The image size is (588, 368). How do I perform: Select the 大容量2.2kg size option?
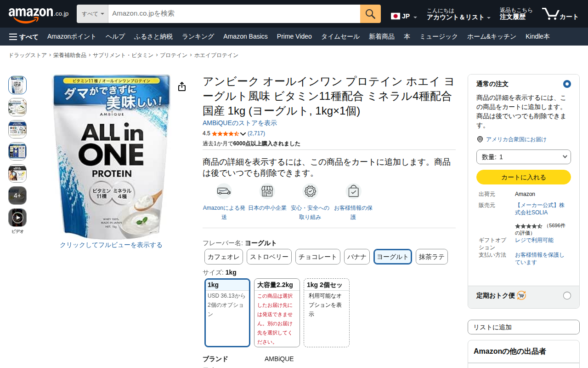tap(277, 313)
